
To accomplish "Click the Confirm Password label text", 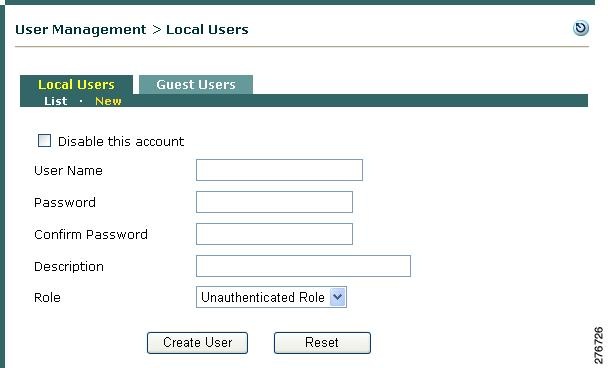I will 91,234.
